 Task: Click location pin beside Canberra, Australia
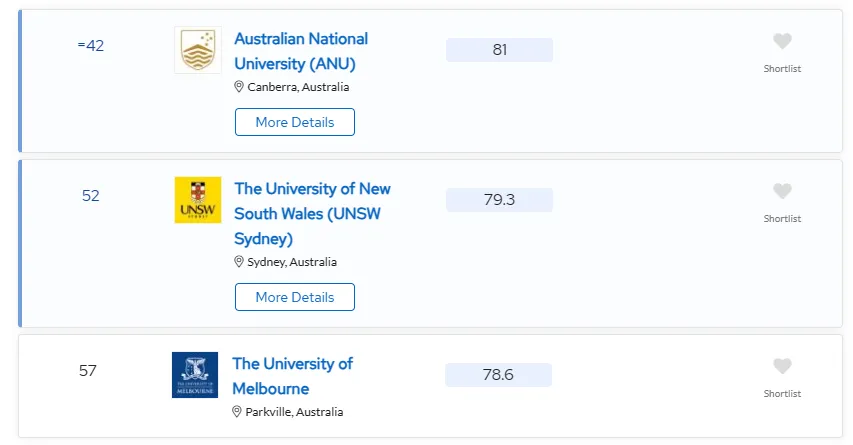pyautogui.click(x=238, y=87)
